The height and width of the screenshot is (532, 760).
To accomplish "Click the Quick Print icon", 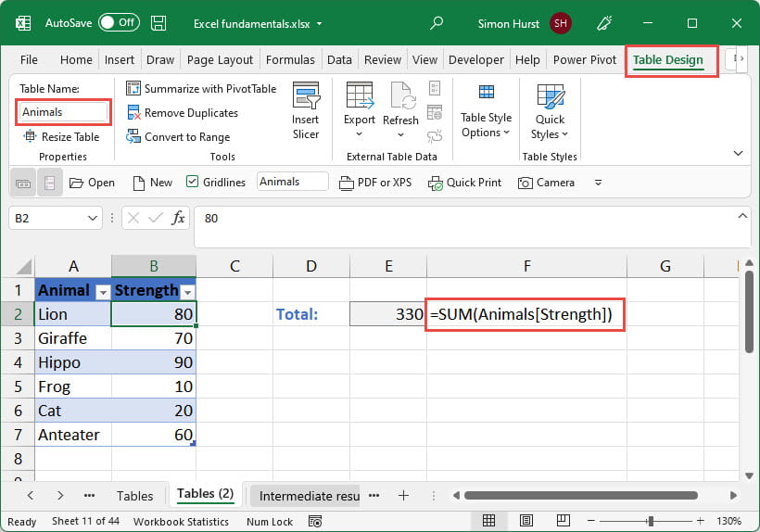I will (436, 183).
